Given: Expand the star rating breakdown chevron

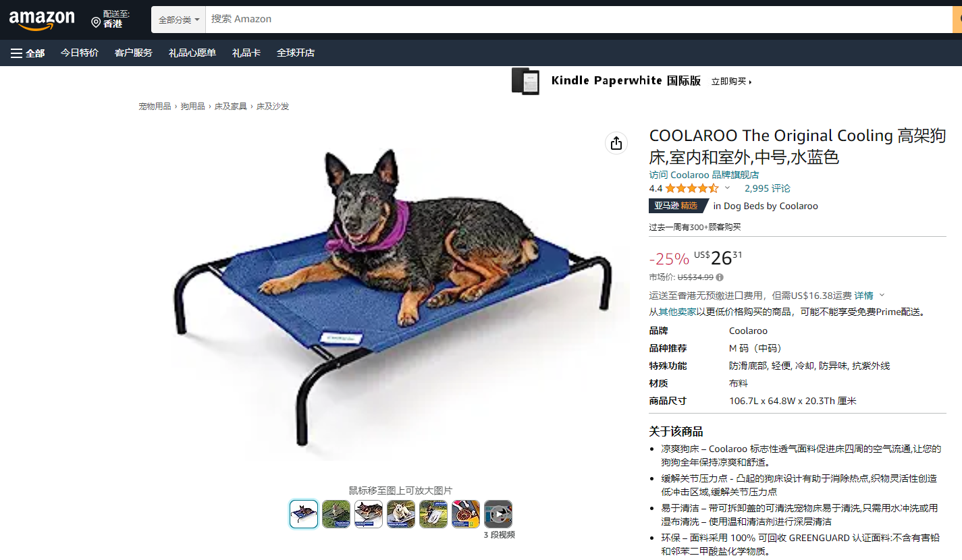Looking at the screenshot, I should tap(727, 188).
